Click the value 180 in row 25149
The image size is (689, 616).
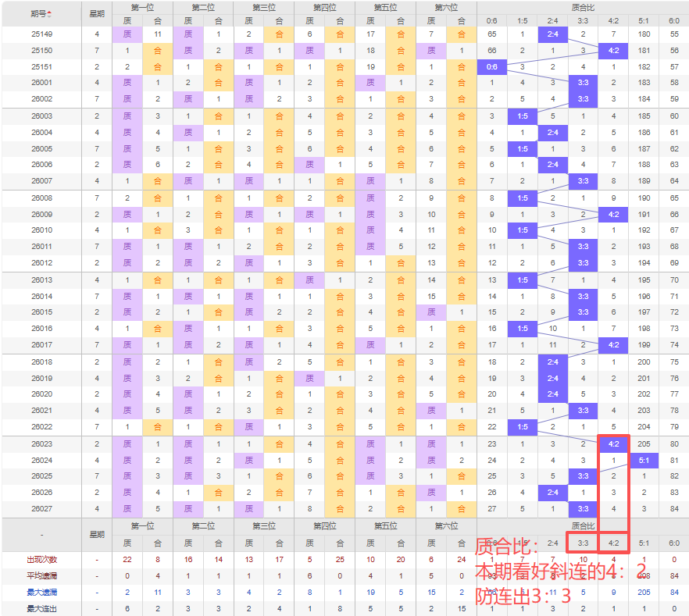644,34
